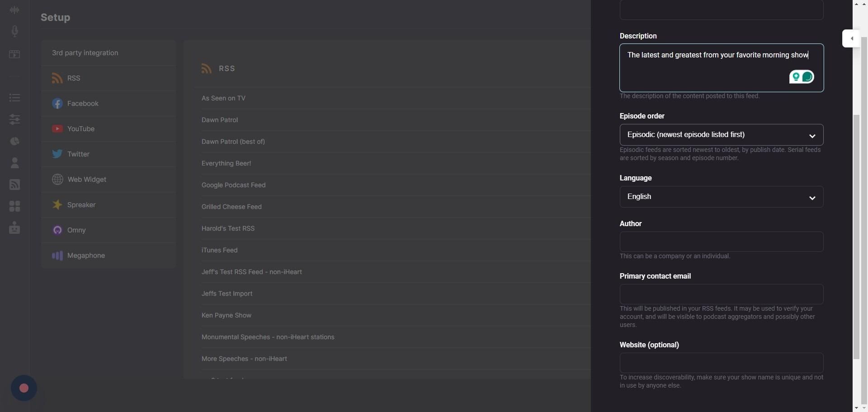Expand the Language dropdown

721,197
